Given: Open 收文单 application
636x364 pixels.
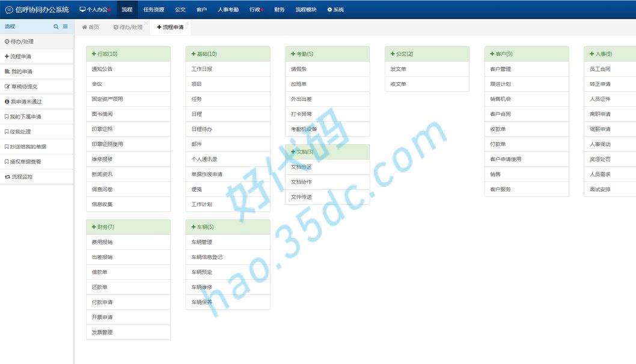Looking at the screenshot, I should [x=427, y=84].
